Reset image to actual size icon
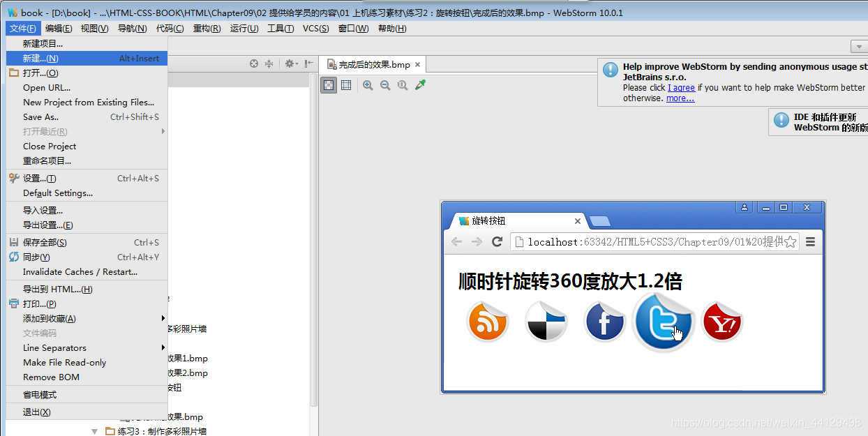 click(403, 85)
